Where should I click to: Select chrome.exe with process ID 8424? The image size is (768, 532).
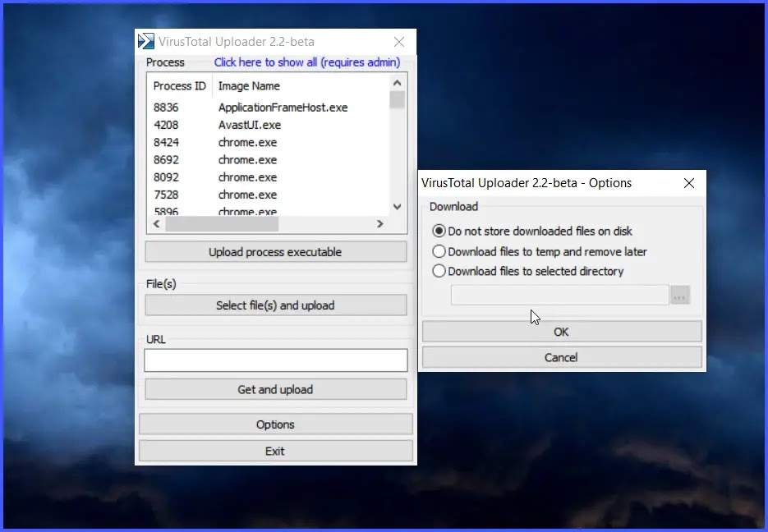[x=269, y=142]
